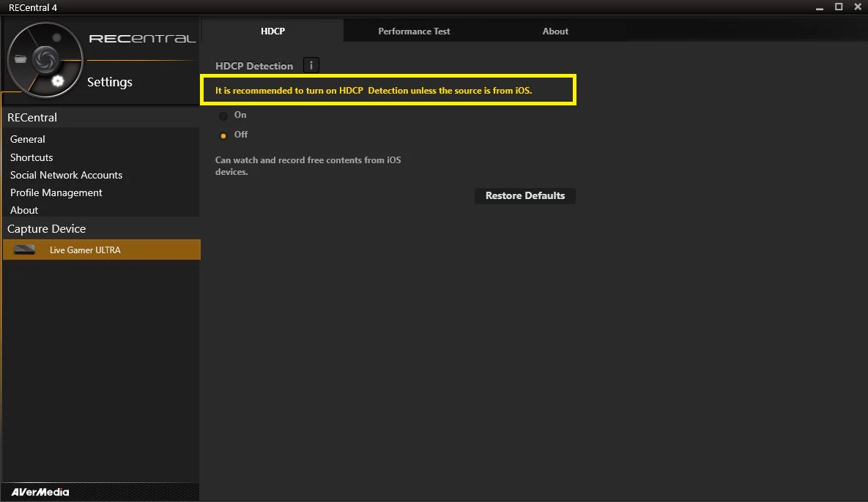
Task: Close the RECentral 4 window
Action: point(858,7)
